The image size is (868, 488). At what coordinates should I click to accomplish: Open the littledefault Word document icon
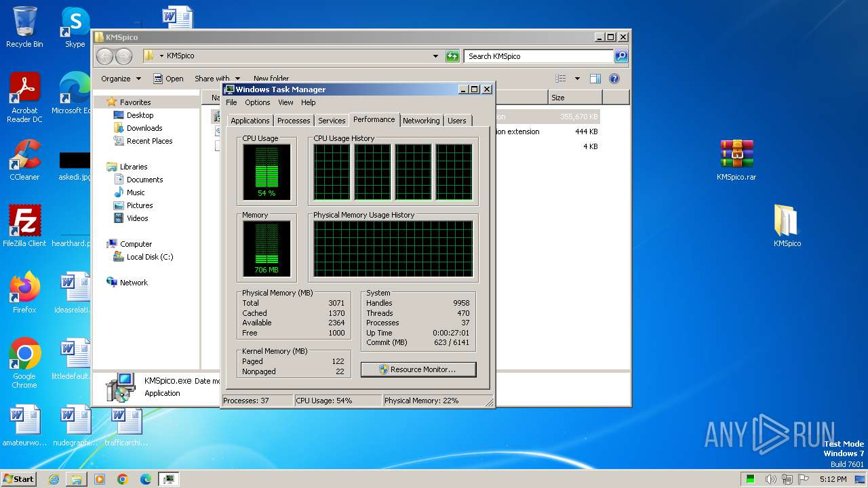pos(75,359)
